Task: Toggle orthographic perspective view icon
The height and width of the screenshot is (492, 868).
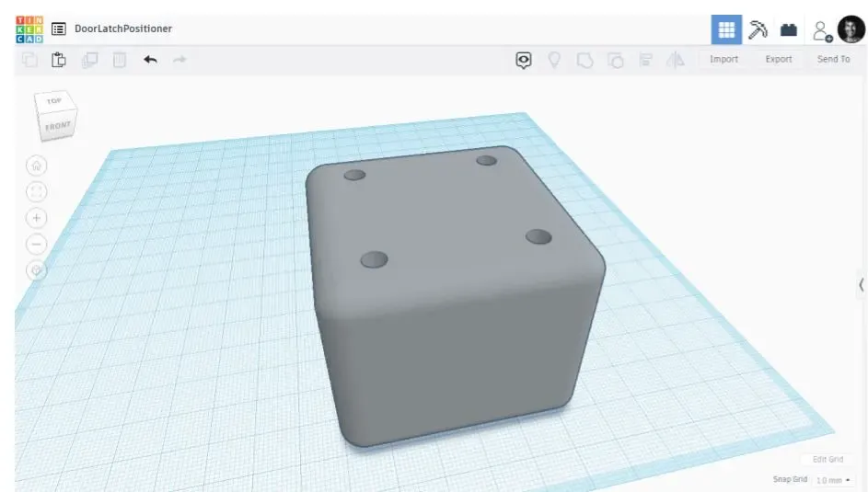Action: point(37,270)
